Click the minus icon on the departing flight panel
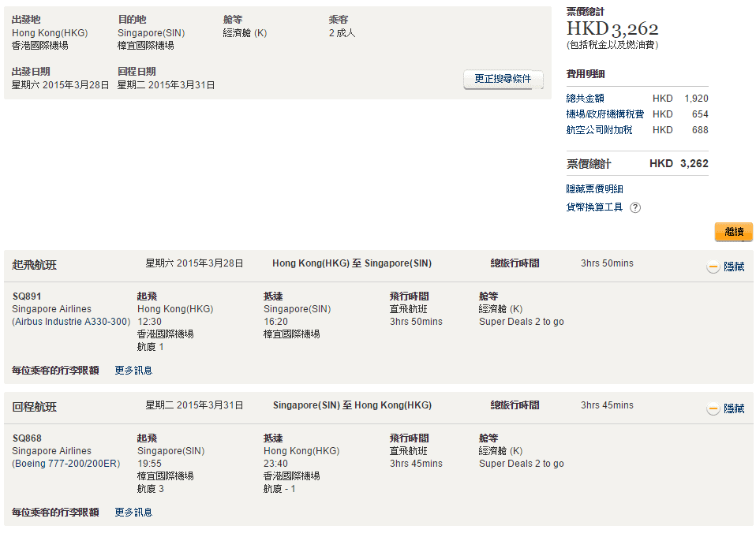The width and height of the screenshot is (756, 537). [x=713, y=267]
